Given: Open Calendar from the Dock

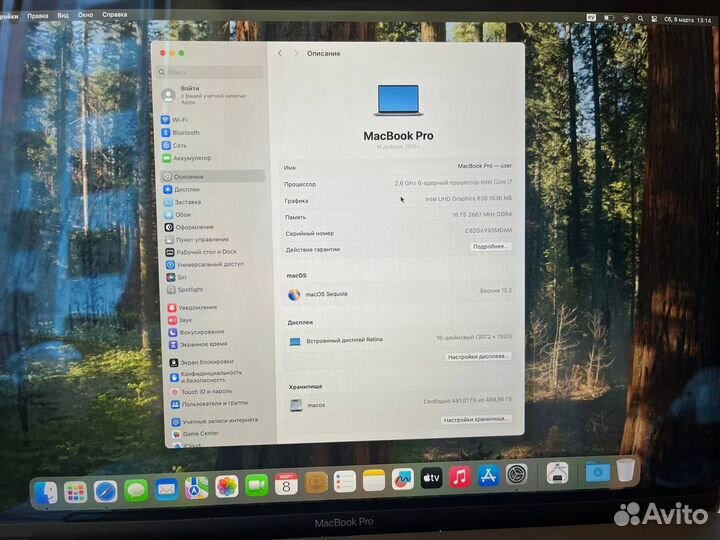Looking at the screenshot, I should [286, 484].
